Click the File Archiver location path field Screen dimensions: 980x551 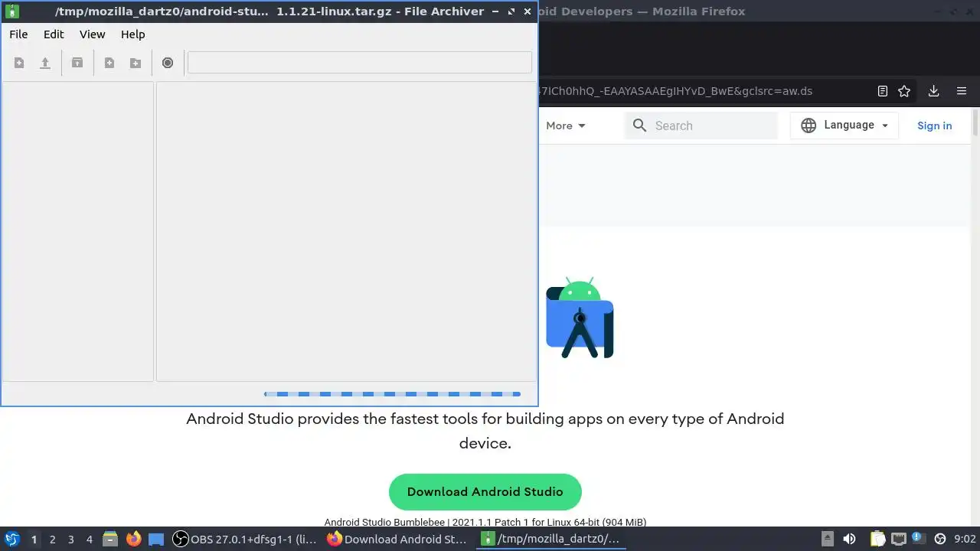[360, 63]
